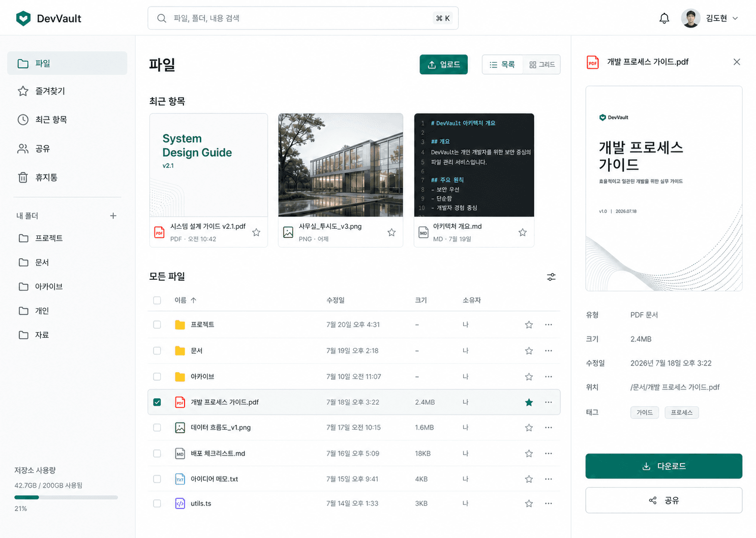The height and width of the screenshot is (538, 756).
Task: Click the DevVault shield logo
Action: (x=23, y=18)
